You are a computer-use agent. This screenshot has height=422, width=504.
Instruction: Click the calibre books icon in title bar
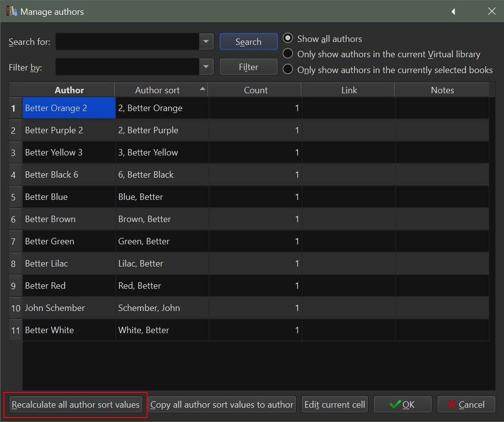pyautogui.click(x=12, y=11)
